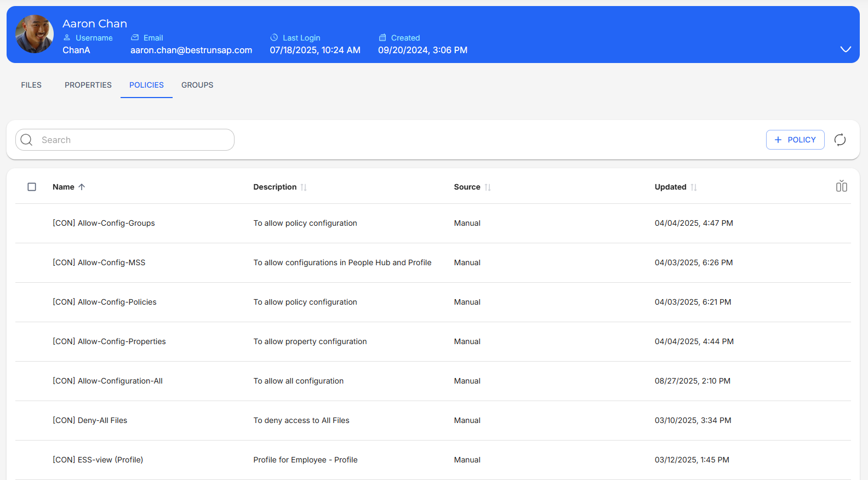Toggle Name column ascending sort arrow
This screenshot has height=480, width=868.
82,187
